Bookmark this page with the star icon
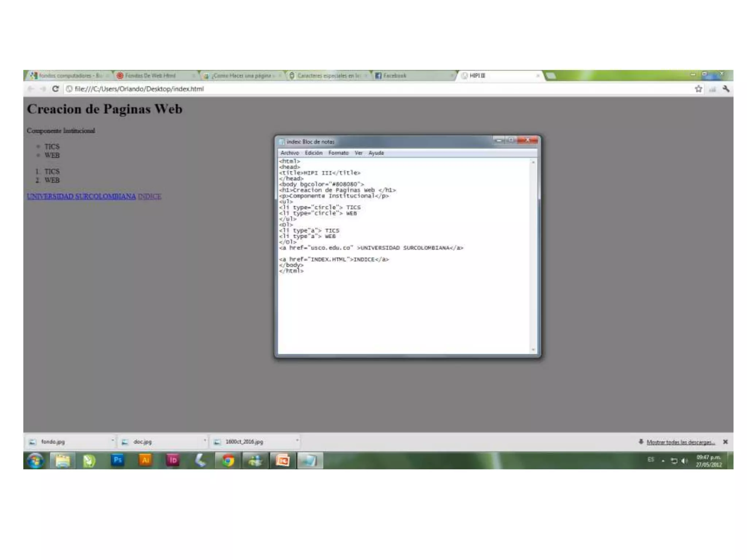 tap(698, 89)
